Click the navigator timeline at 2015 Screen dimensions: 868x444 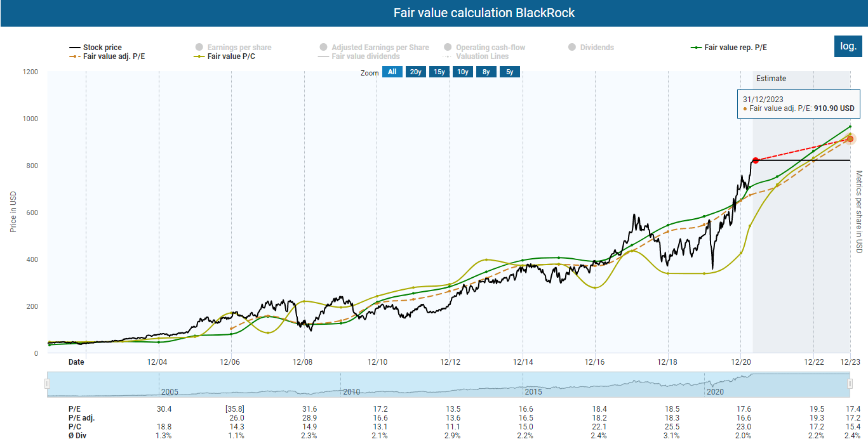point(533,392)
